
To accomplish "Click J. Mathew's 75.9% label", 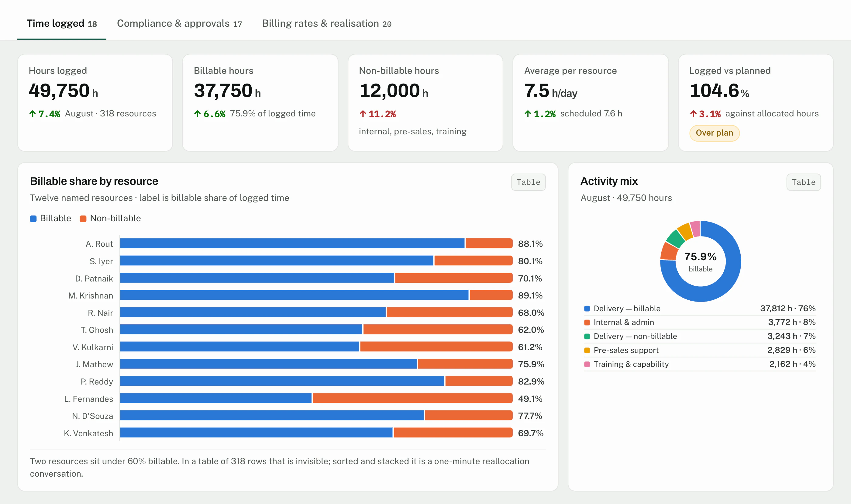I will tap(531, 364).
